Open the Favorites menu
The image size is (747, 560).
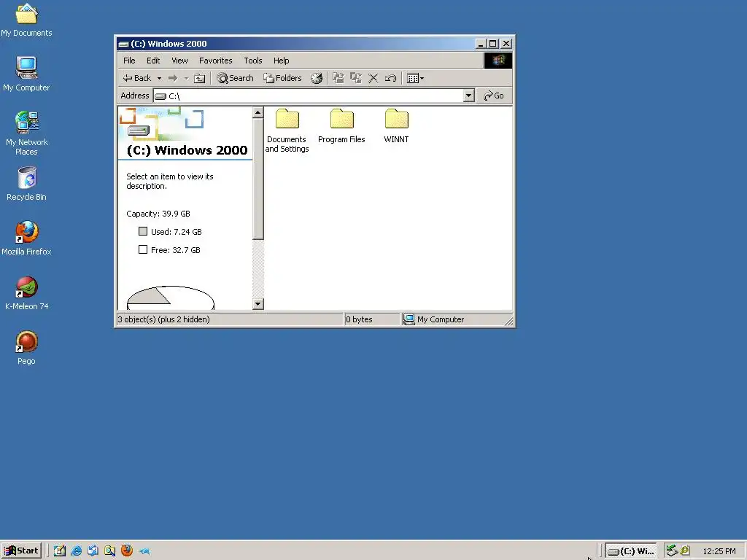tap(215, 61)
